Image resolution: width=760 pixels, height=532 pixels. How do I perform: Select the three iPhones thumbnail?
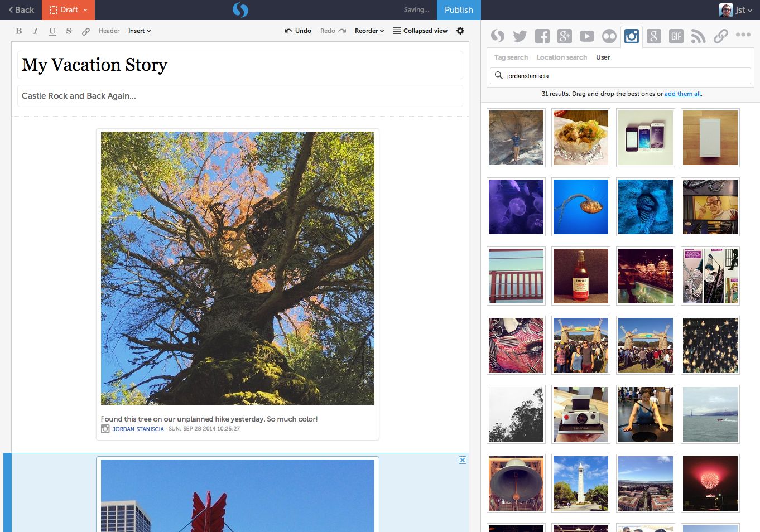click(646, 138)
